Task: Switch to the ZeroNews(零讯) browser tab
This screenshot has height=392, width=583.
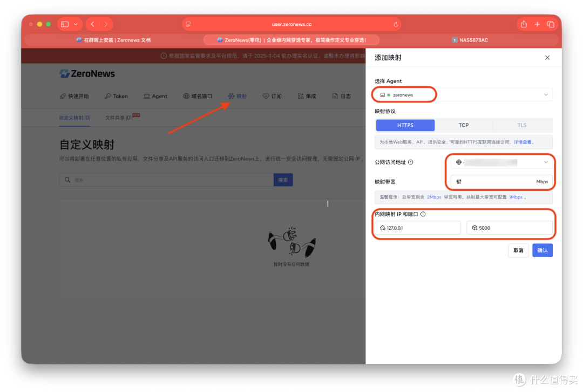Action: [x=291, y=40]
